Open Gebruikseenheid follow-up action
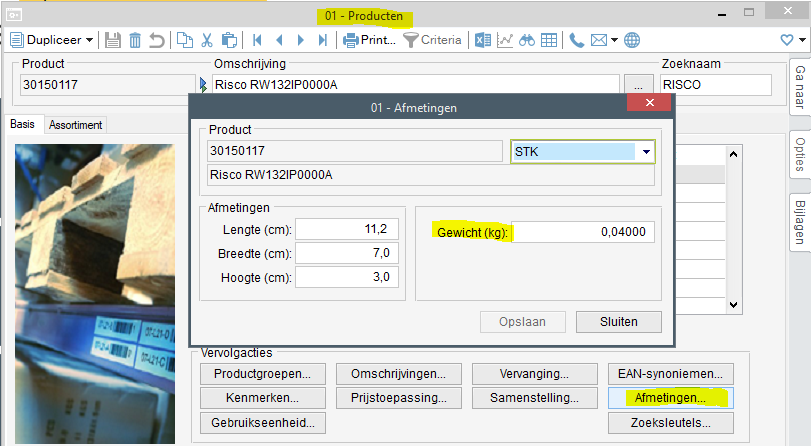This screenshot has height=446, width=811. click(x=263, y=423)
